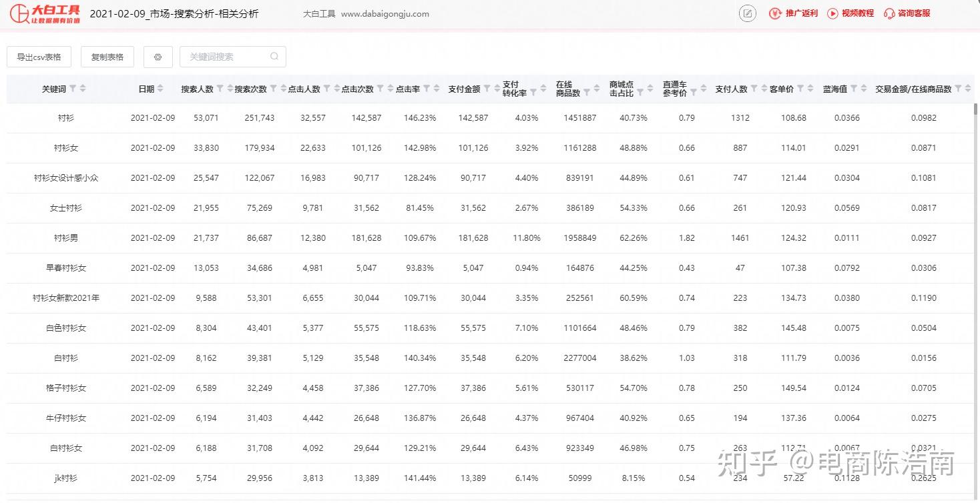
Task: Click the 复制表格 button
Action: tap(107, 57)
